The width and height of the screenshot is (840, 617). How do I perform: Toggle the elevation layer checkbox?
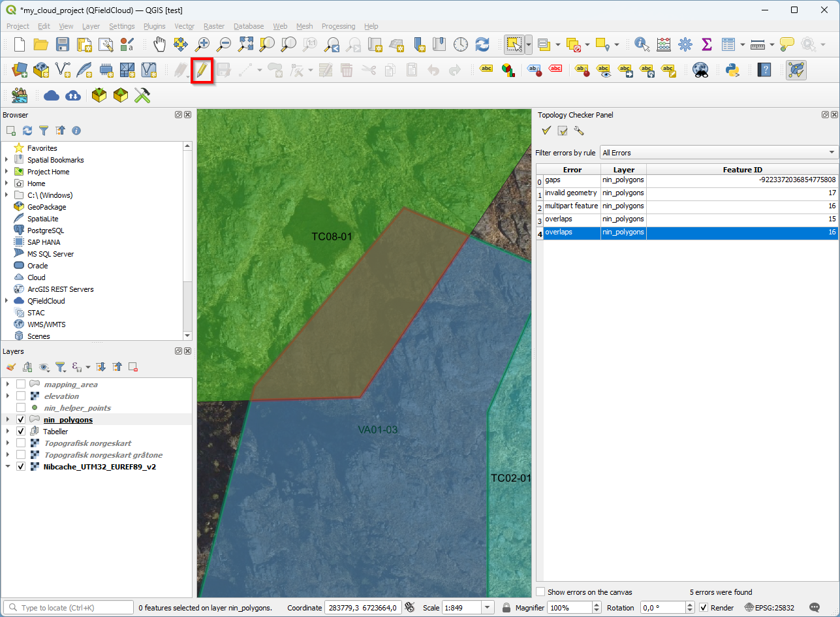[21, 396]
